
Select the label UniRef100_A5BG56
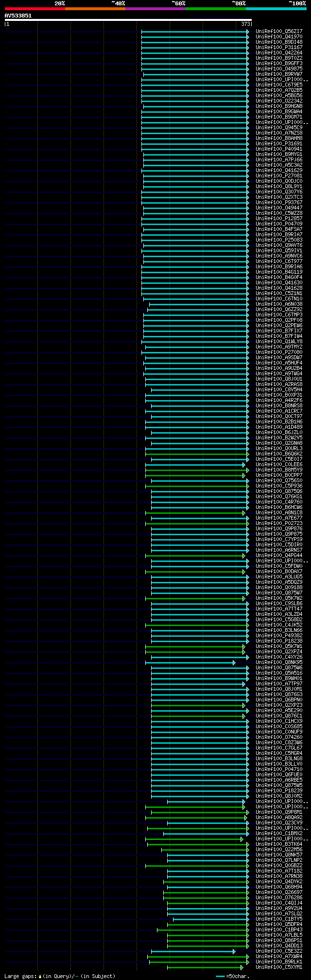279,95
